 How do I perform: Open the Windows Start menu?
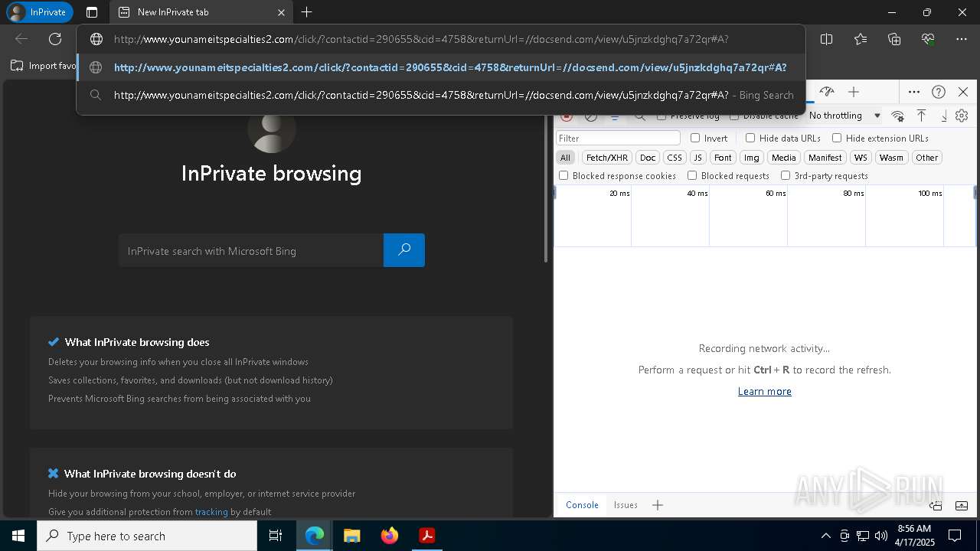(18, 536)
